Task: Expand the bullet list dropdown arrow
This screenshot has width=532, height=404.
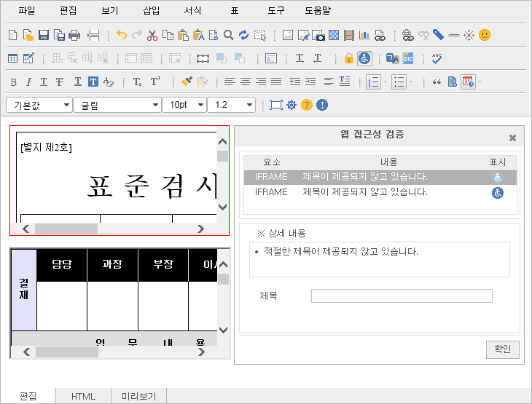Action: (x=410, y=82)
